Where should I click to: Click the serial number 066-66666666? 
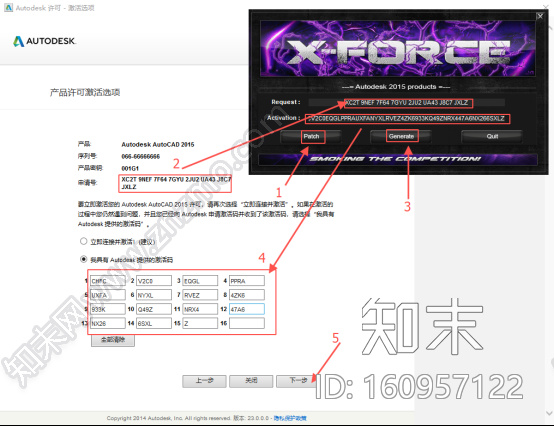pos(141,156)
